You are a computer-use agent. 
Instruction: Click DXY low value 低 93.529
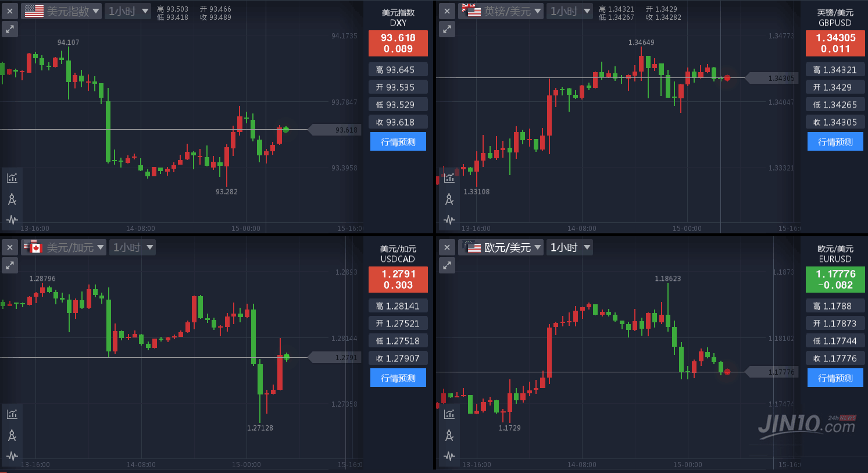coord(398,105)
